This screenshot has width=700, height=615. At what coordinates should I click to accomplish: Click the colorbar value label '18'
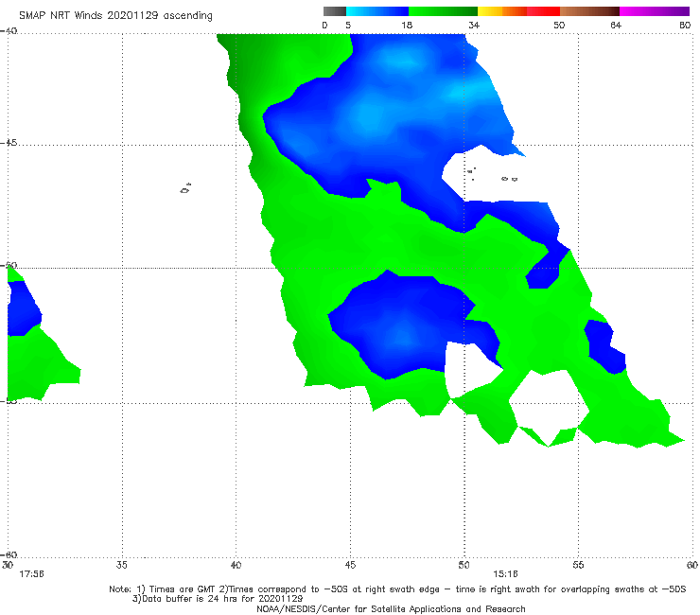point(407,26)
